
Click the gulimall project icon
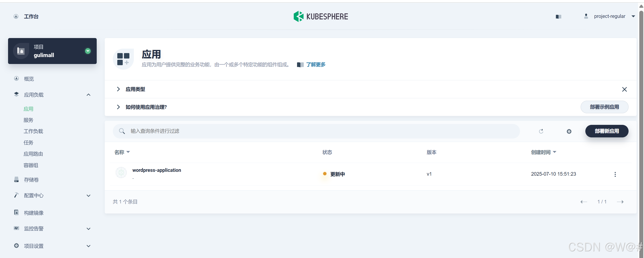click(21, 51)
